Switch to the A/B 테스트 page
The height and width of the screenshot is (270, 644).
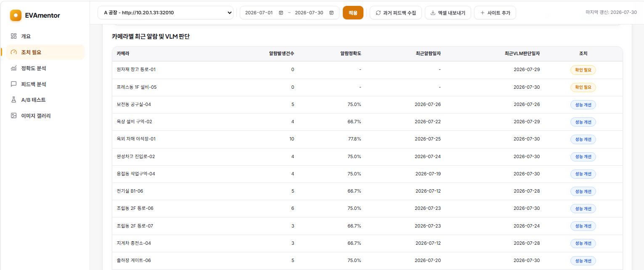coord(45,100)
